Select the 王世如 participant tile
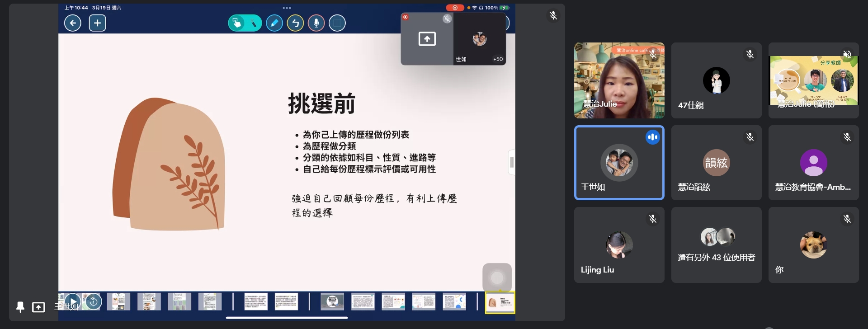868x329 pixels. (x=619, y=163)
